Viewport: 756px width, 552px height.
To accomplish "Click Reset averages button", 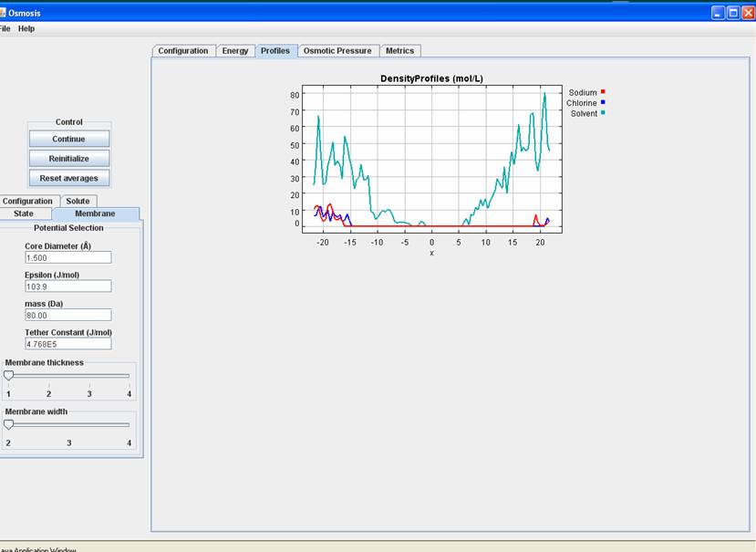I will click(x=68, y=178).
